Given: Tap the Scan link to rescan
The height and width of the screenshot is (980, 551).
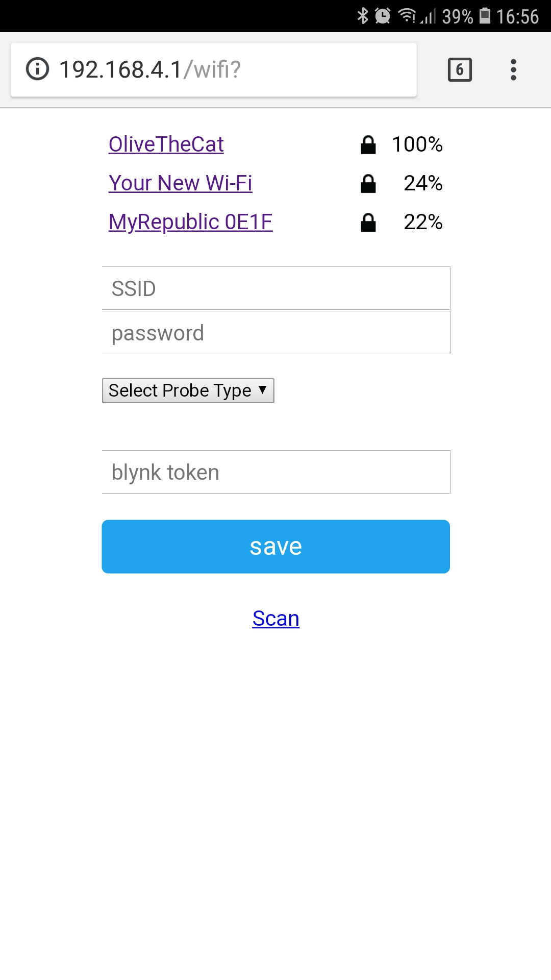Looking at the screenshot, I should pos(275,619).
